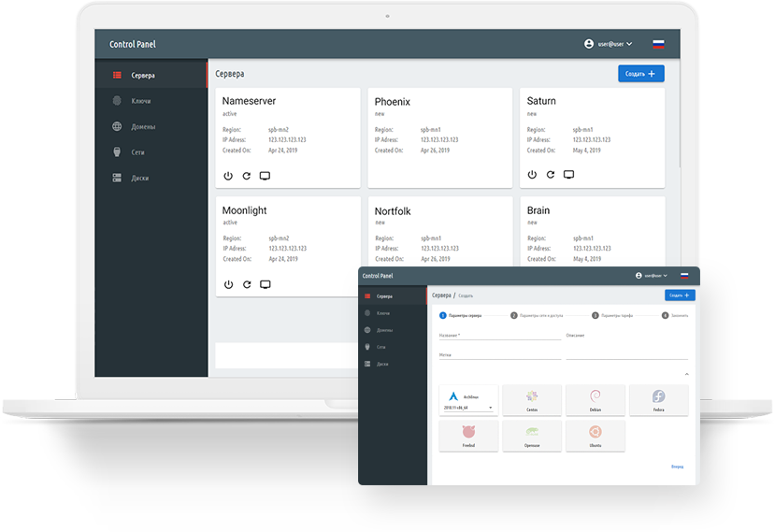This screenshot has height=532, width=775.
Task: Click Сервера breadcrumb in small window
Action: (x=441, y=295)
